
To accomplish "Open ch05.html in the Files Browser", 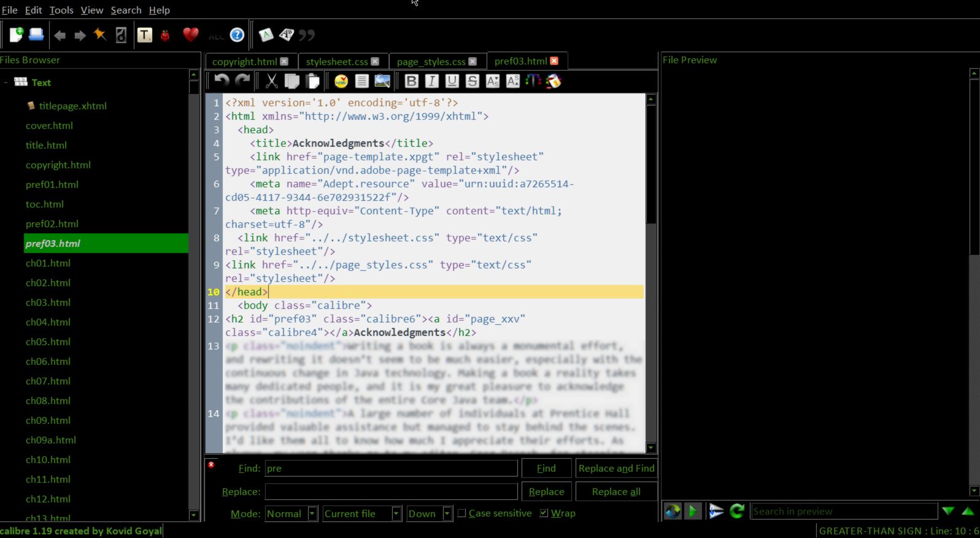I will (x=48, y=342).
